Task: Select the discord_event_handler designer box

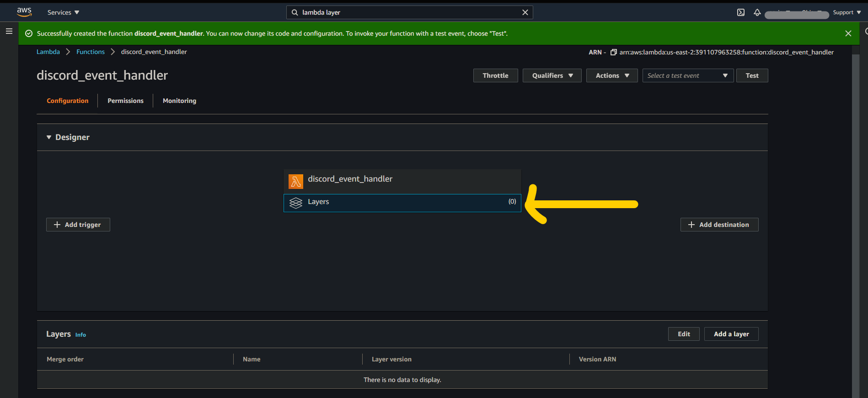Action: 402,182
